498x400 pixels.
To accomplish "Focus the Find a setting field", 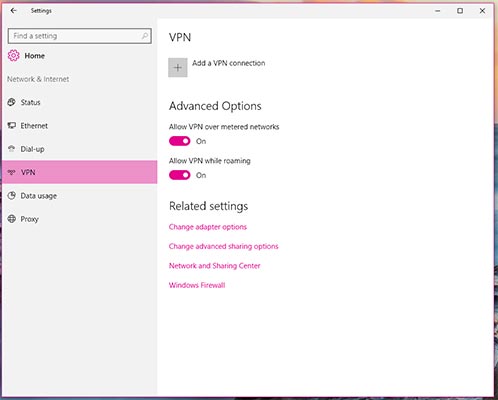I will (80, 36).
